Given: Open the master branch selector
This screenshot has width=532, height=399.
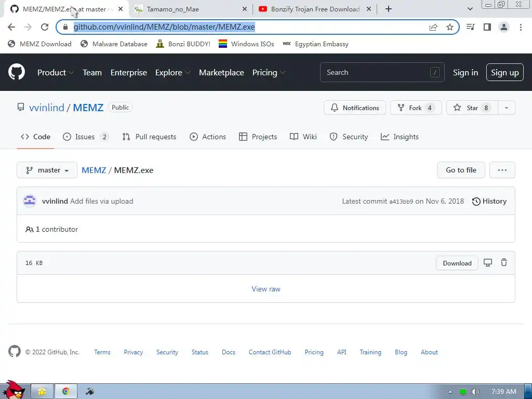Looking at the screenshot, I should (x=47, y=170).
